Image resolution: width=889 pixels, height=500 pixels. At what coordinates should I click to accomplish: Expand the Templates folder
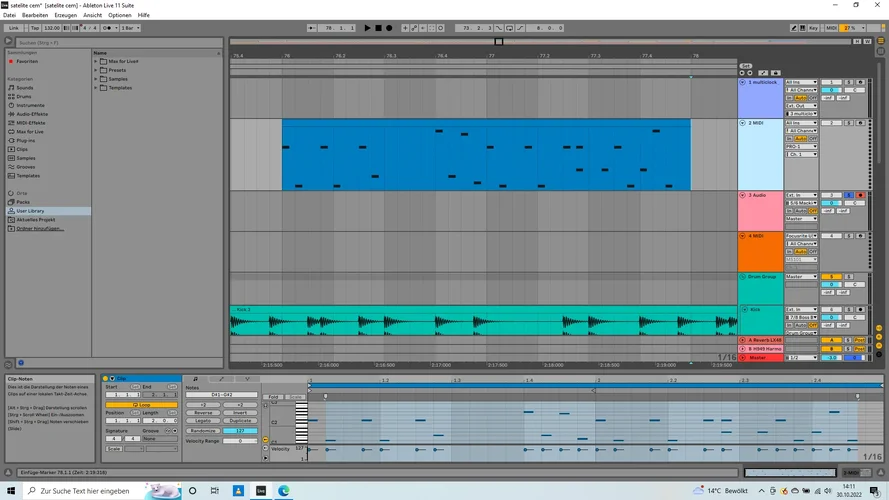click(96, 88)
